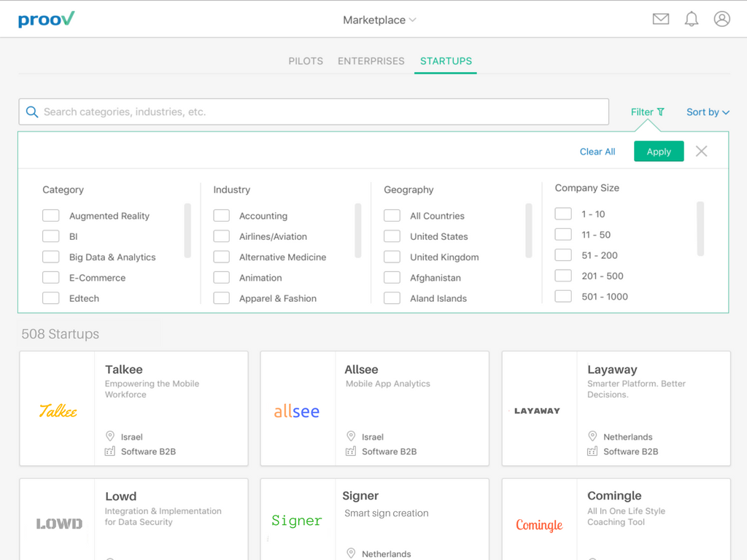Image resolution: width=747 pixels, height=560 pixels.
Task: Check company size 51 - 200
Action: tap(563, 255)
